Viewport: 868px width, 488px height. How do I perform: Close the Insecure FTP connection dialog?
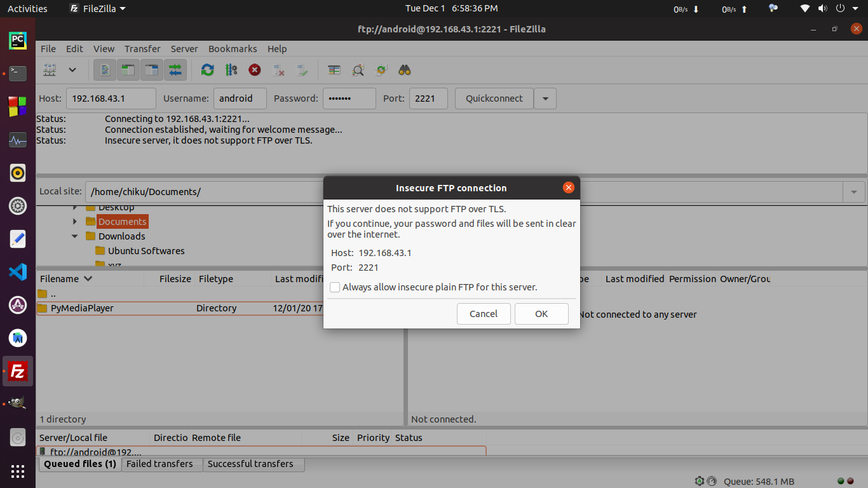[569, 187]
